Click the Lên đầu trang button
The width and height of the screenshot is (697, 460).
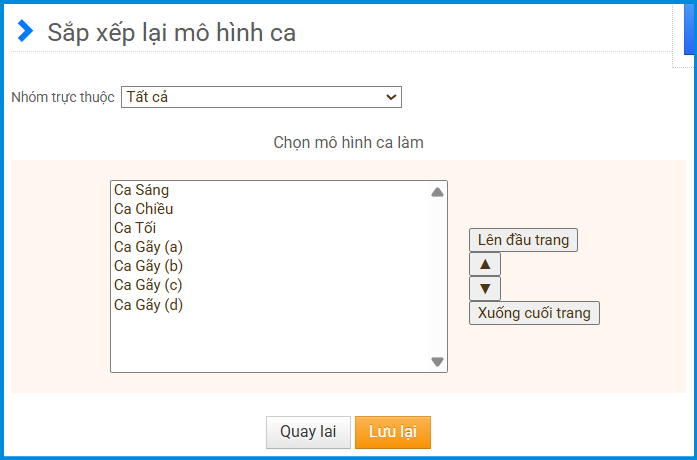click(523, 240)
